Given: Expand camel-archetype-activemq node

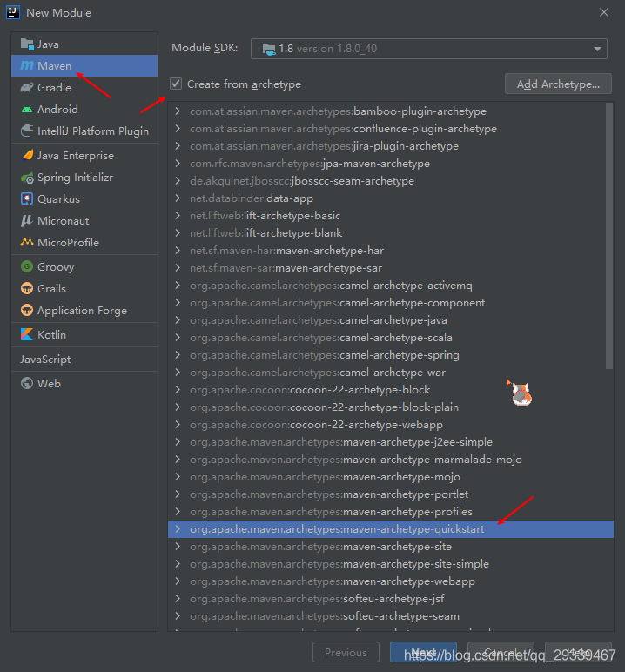Looking at the screenshot, I should point(178,285).
